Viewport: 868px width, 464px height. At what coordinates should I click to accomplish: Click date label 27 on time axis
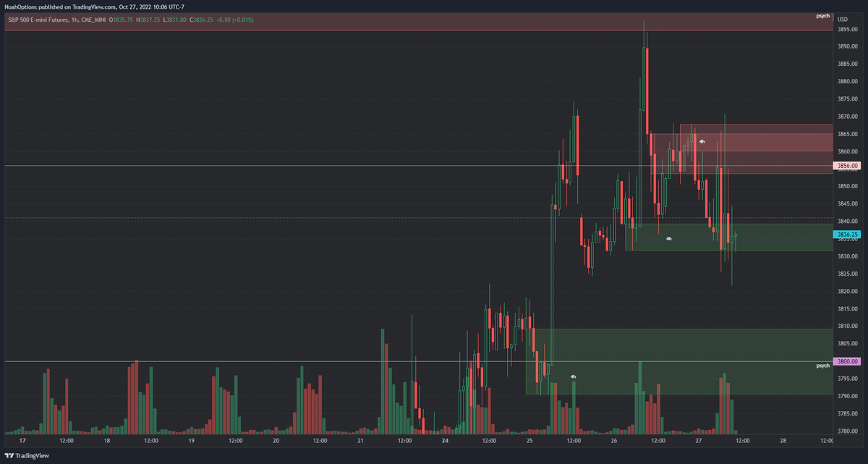point(699,440)
